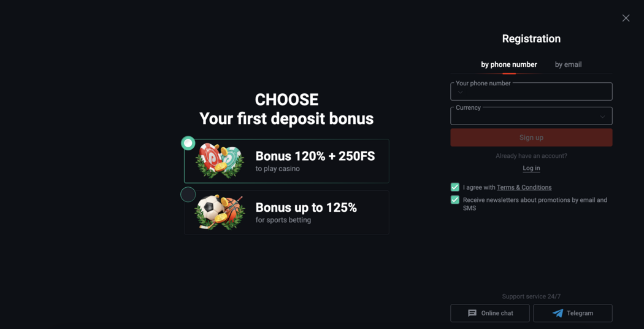The height and width of the screenshot is (329, 644).
Task: Open the phone country code dropdown
Action: pyautogui.click(x=460, y=93)
